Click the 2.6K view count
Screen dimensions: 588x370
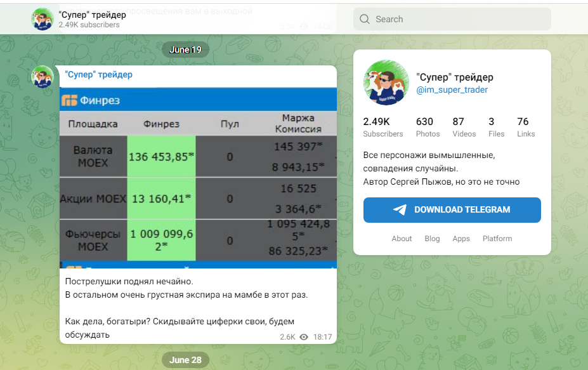(x=287, y=337)
